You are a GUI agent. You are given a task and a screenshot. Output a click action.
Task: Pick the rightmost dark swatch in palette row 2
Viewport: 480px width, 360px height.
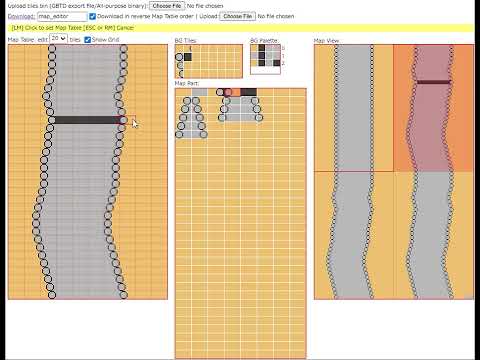(x=277, y=63)
